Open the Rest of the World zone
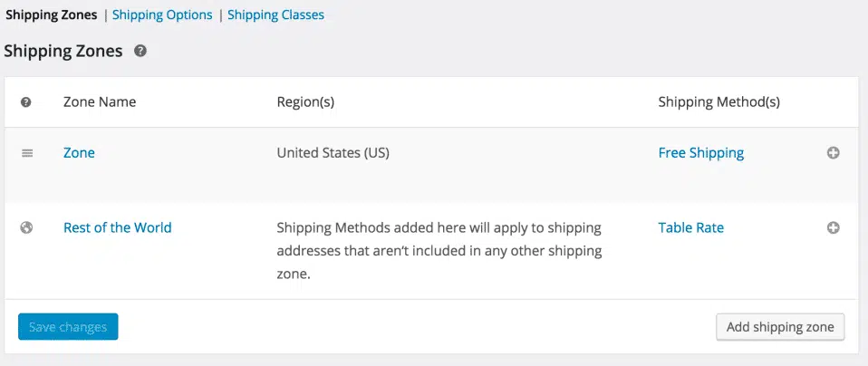 pos(118,227)
